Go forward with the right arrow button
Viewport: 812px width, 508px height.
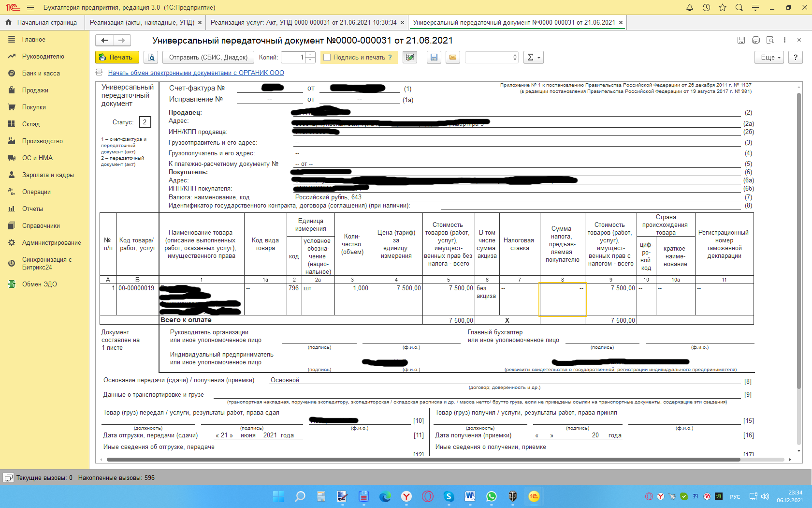(x=122, y=41)
